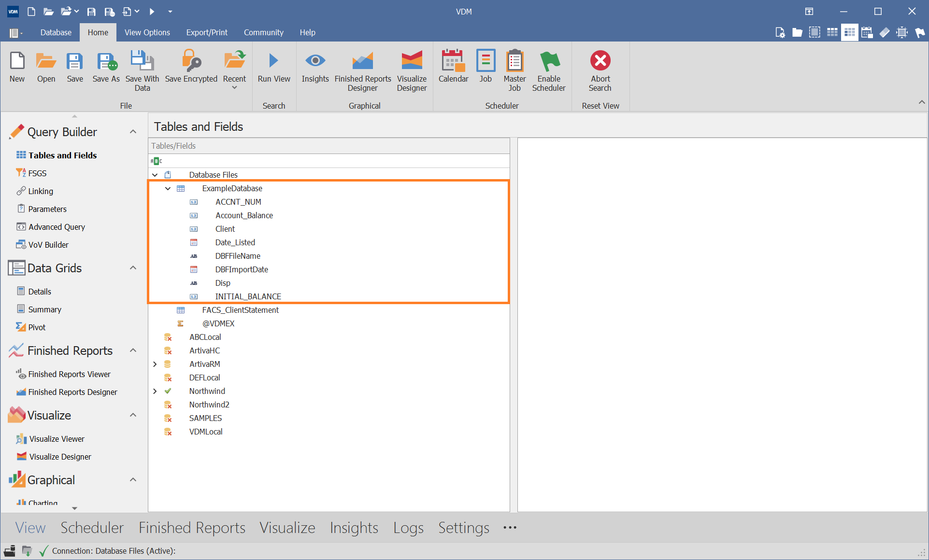
Task: Open the Export/Print tab
Action: [x=207, y=32]
